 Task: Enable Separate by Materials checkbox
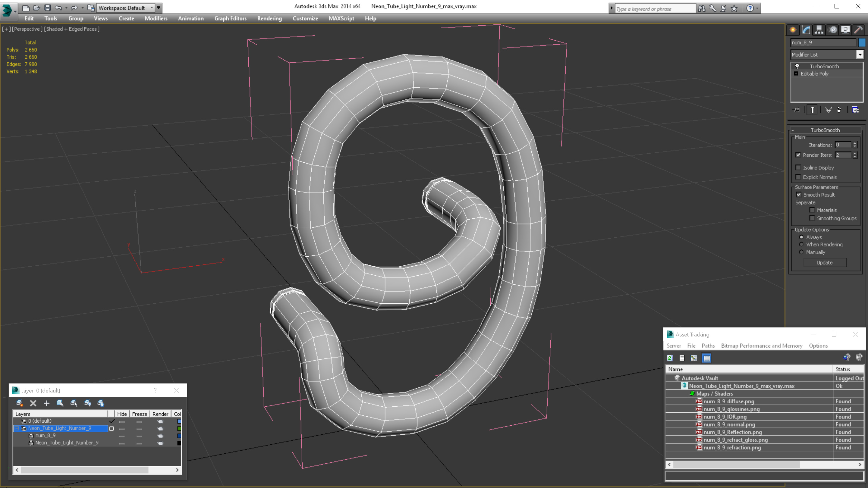tap(812, 210)
